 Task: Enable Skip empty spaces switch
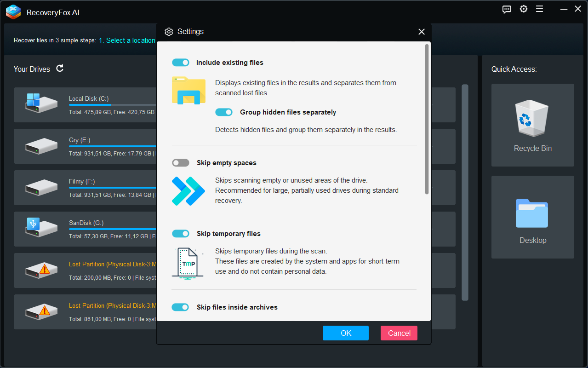click(181, 163)
